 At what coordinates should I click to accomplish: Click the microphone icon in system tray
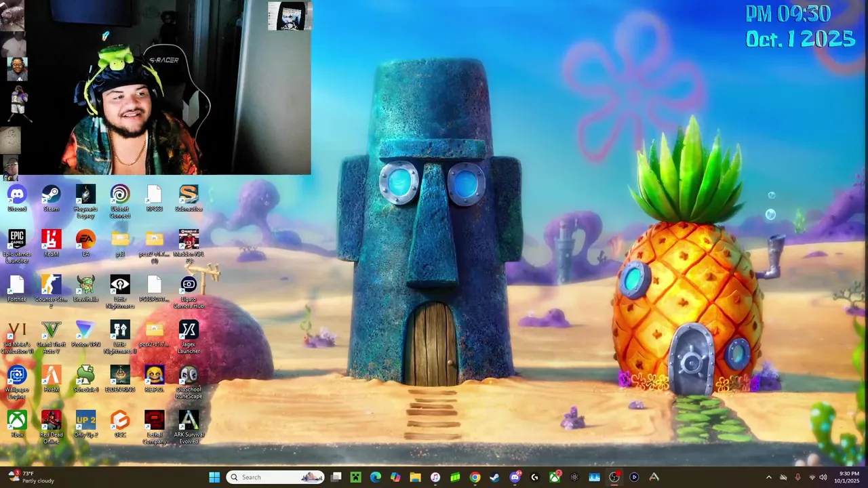[798, 477]
